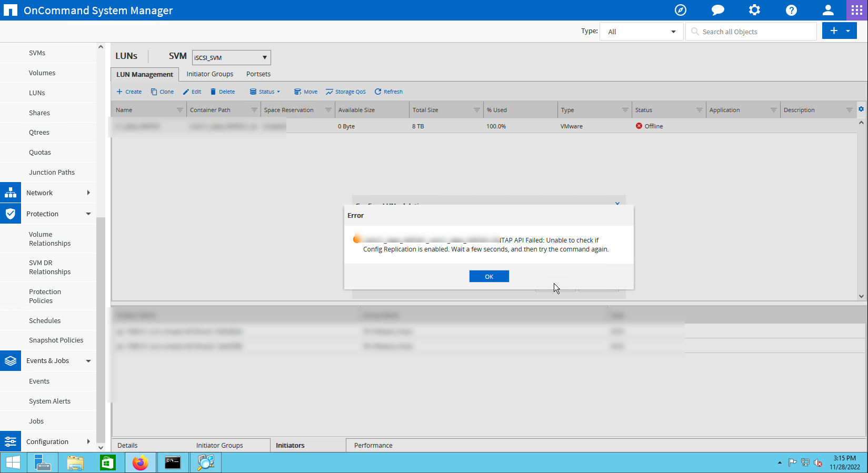
Task: Open the user account icon
Action: (x=828, y=10)
